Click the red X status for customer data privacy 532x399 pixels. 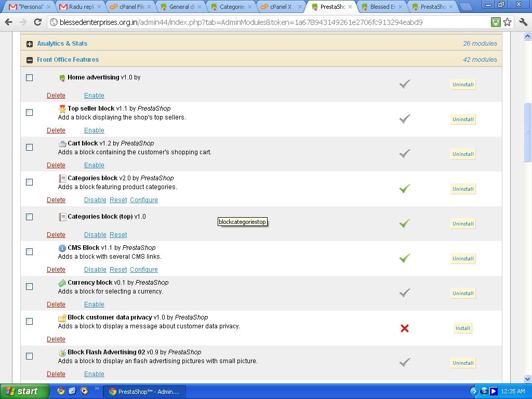404,328
